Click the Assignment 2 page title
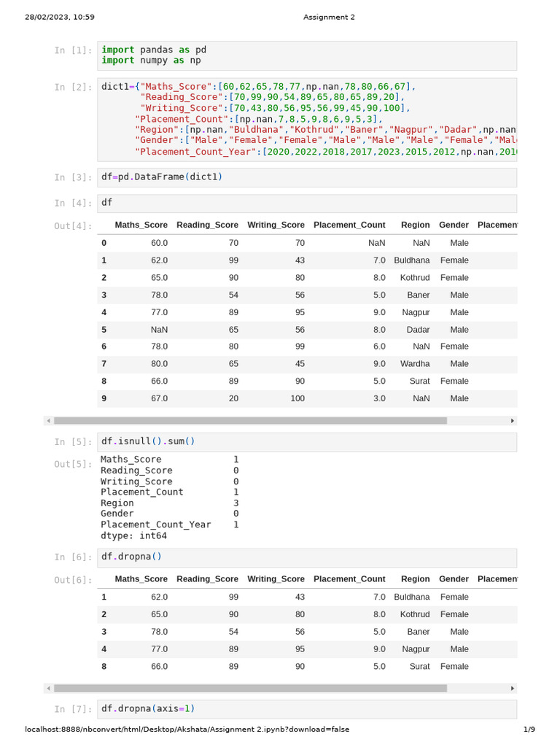 329,18
